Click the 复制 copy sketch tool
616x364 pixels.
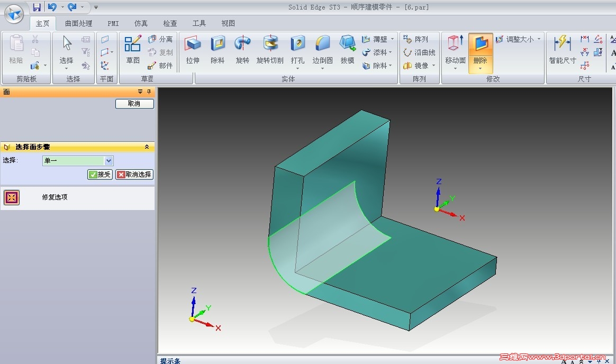pos(160,52)
